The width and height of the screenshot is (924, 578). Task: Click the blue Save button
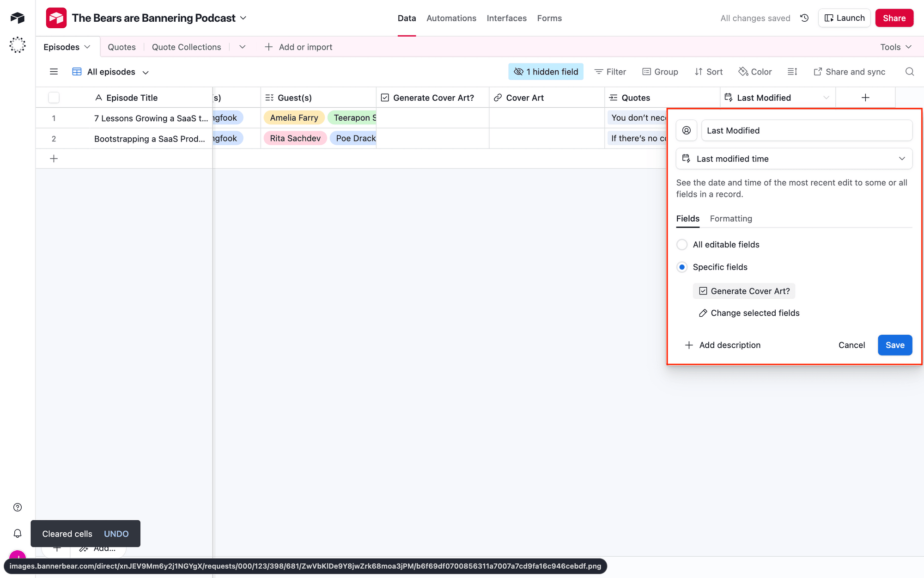click(x=894, y=345)
